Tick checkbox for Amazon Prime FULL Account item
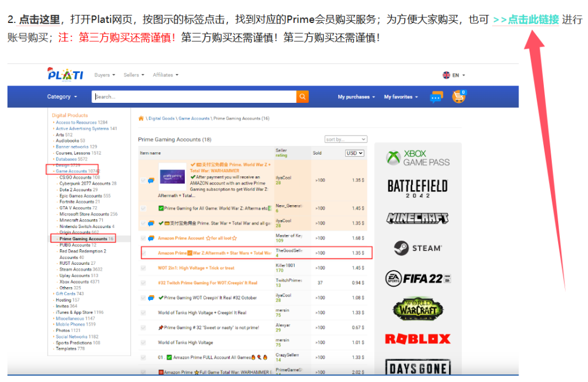The height and width of the screenshot is (382, 588). tap(143, 358)
